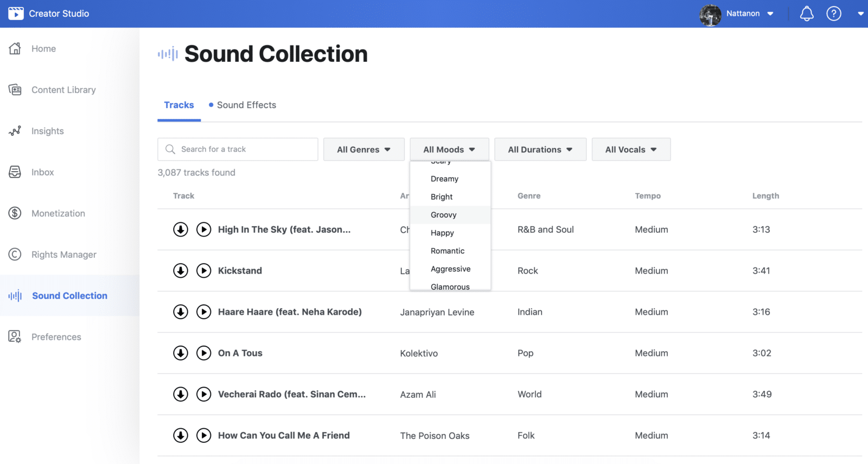Open Rights Manager page

click(63, 255)
